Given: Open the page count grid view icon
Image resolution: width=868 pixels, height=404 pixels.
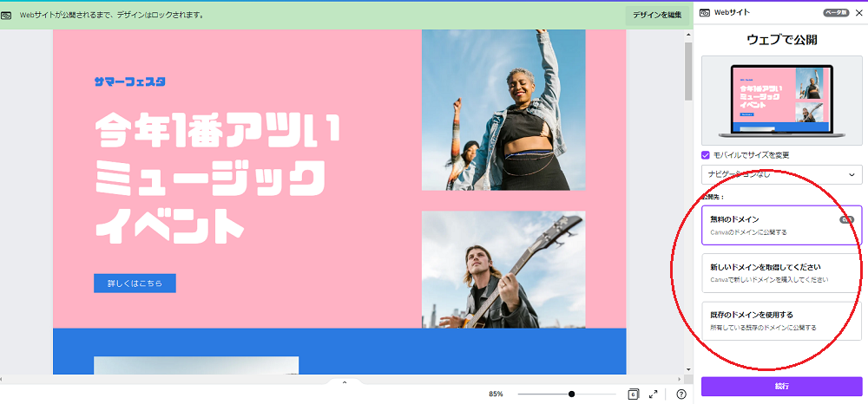Looking at the screenshot, I should 633,394.
